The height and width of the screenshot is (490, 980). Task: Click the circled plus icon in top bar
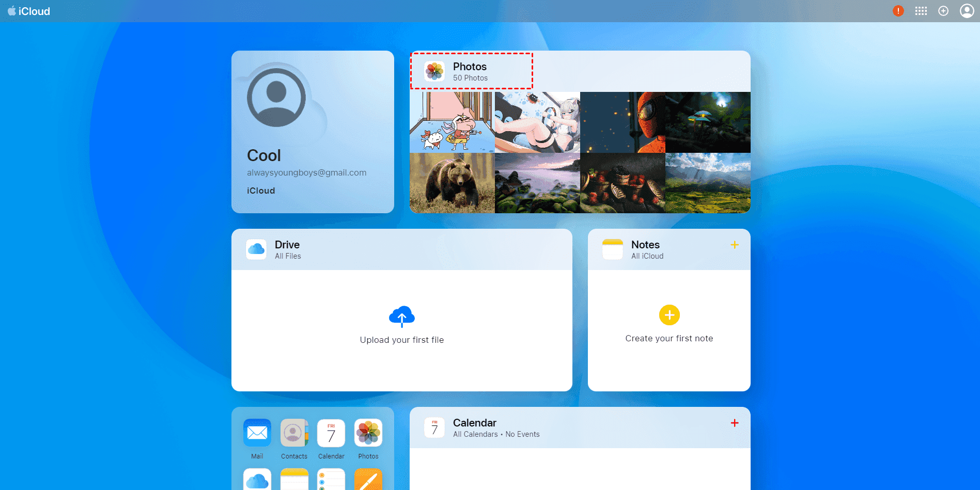coord(943,11)
